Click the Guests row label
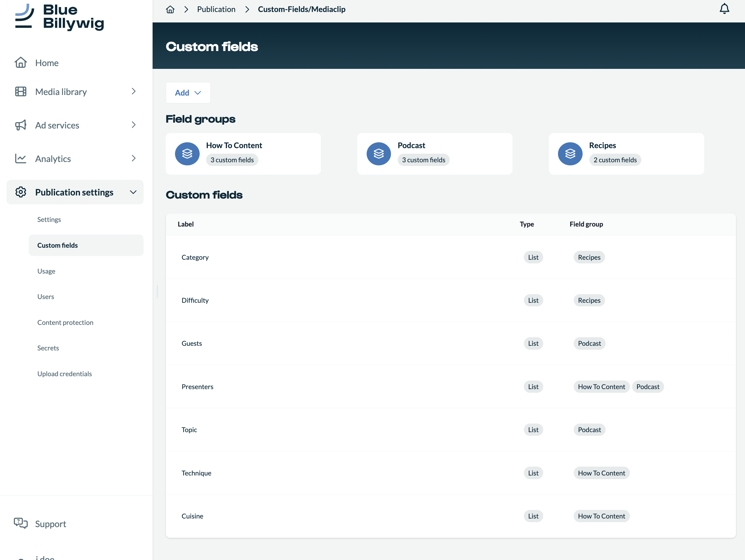The height and width of the screenshot is (560, 745). tap(192, 343)
